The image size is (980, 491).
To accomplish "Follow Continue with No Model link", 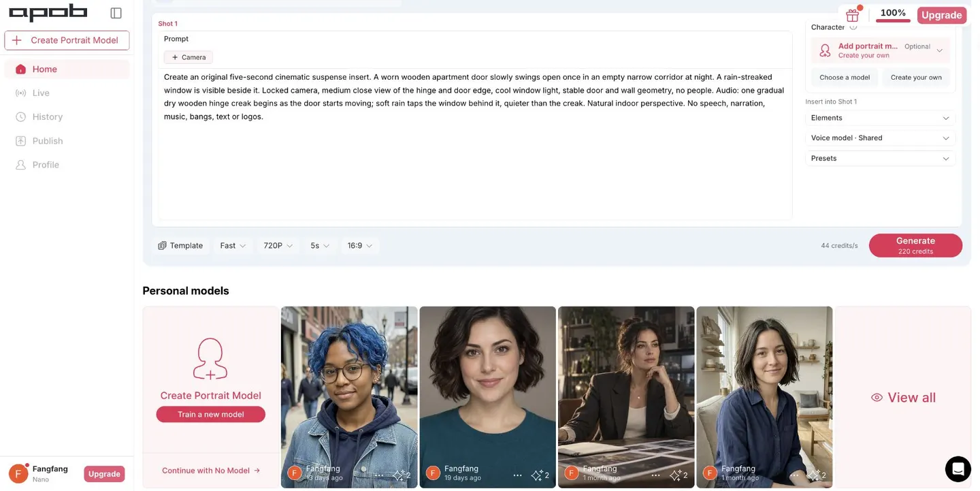I will click(211, 471).
